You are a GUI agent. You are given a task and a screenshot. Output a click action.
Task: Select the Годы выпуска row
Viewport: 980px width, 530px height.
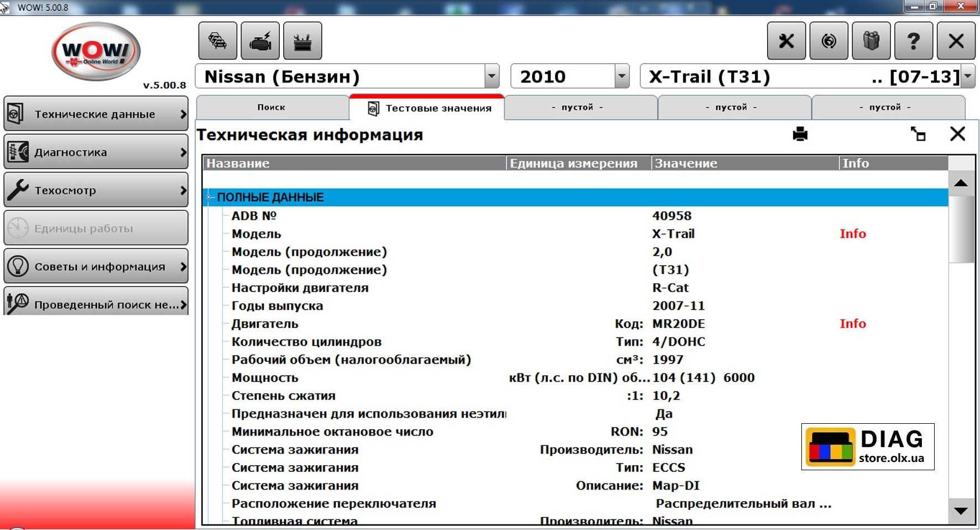pos(575,305)
